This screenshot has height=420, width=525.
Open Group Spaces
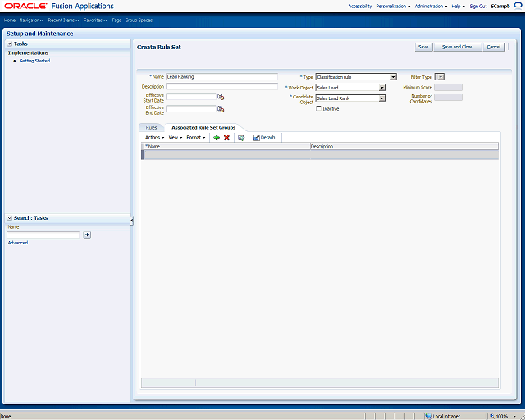(139, 20)
